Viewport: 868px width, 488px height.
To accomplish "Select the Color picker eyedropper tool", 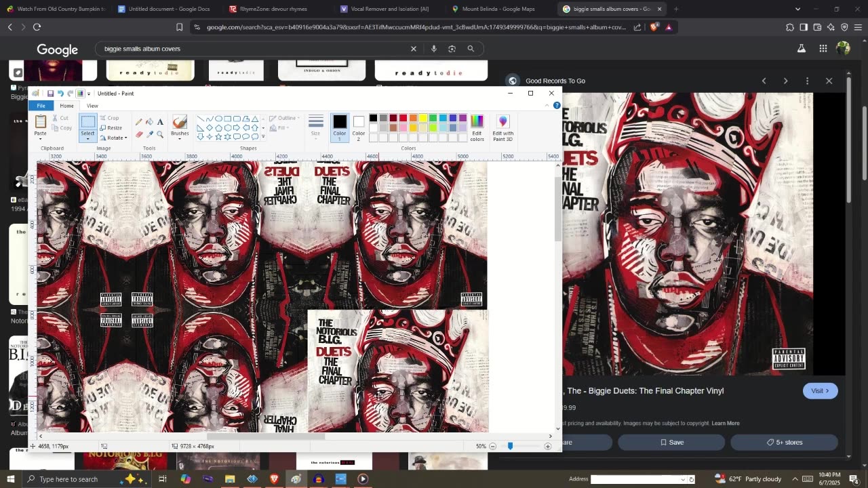I will [150, 134].
